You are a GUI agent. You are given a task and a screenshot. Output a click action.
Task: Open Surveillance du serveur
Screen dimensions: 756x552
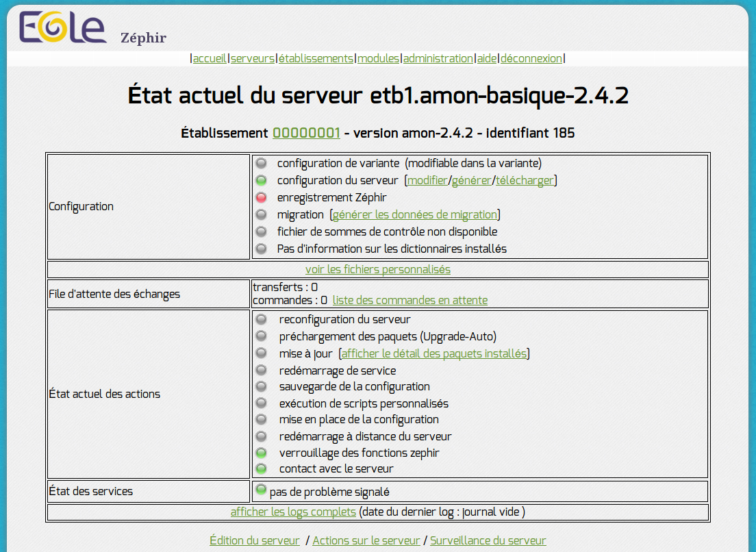488,541
